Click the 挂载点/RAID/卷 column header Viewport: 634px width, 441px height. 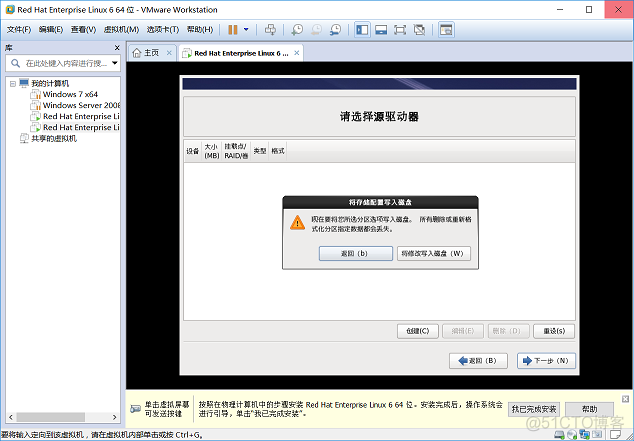(x=236, y=151)
